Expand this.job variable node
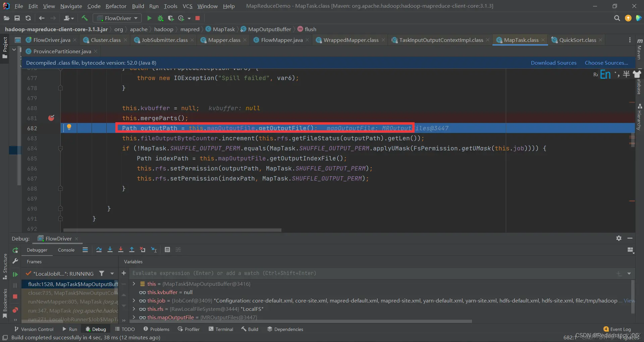 click(134, 300)
